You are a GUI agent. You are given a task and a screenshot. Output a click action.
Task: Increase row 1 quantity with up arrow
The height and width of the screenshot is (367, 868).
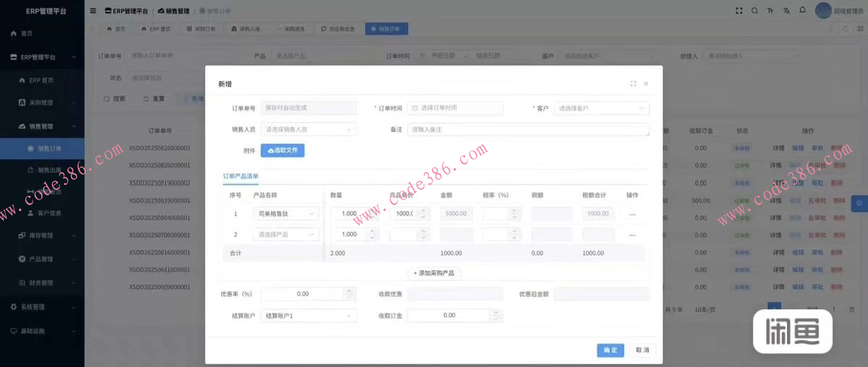(x=373, y=211)
